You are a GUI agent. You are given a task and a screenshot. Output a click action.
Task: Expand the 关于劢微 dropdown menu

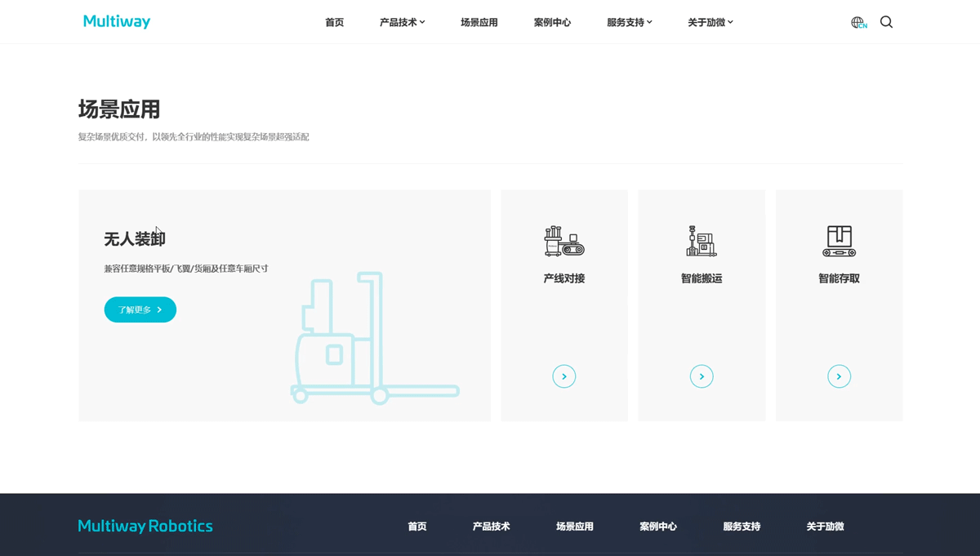(710, 23)
